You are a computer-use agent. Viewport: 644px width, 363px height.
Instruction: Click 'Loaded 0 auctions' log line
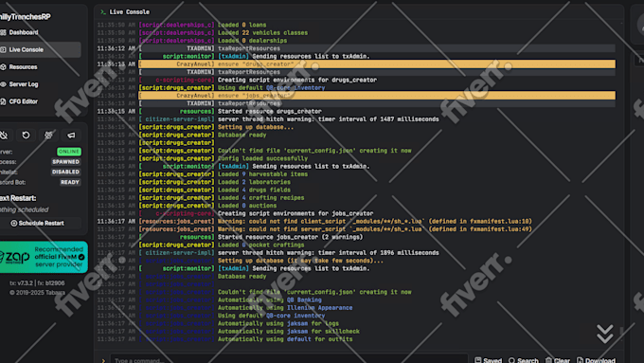point(247,206)
